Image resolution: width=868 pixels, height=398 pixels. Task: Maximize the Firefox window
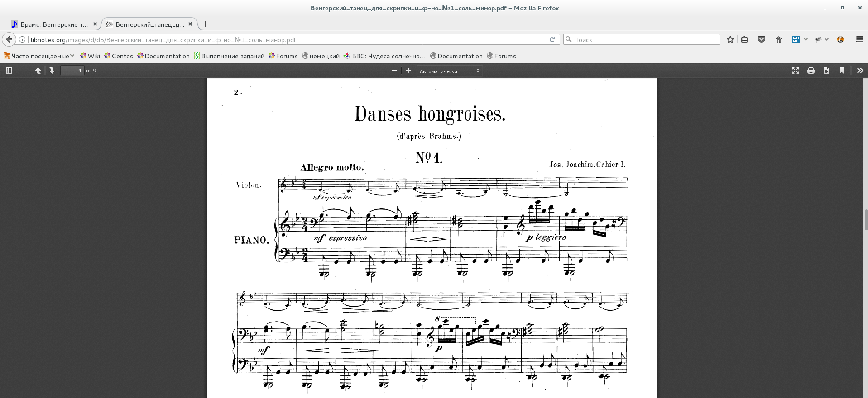842,8
